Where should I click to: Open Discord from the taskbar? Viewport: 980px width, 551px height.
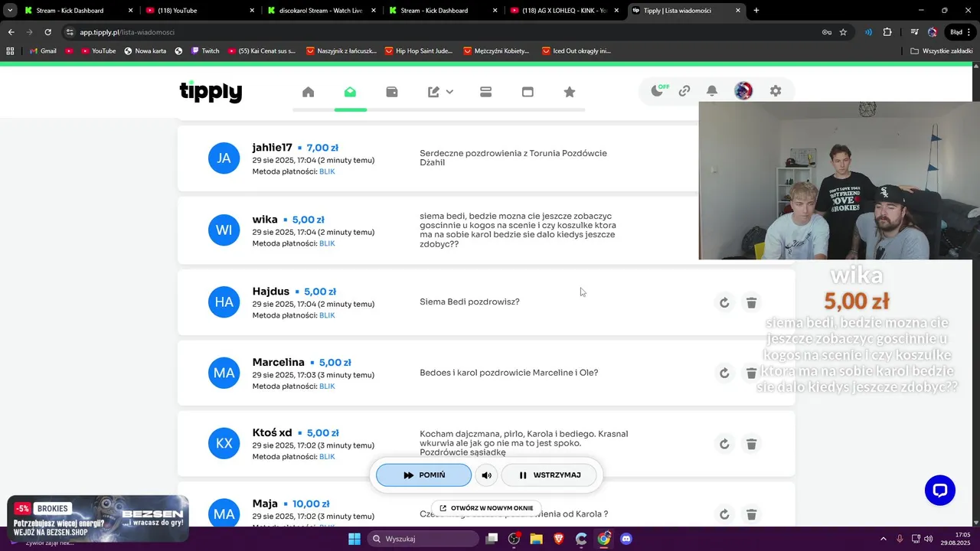click(626, 539)
